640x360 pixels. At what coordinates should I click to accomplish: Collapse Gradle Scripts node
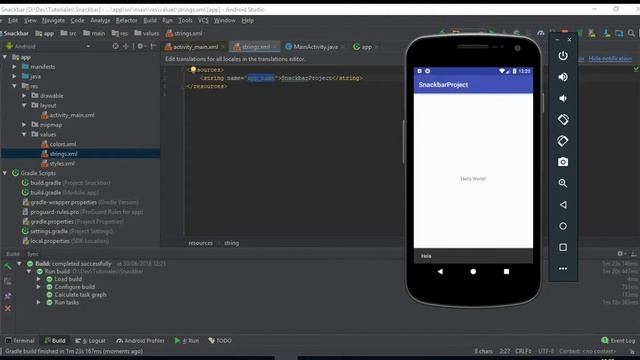[x=5, y=173]
